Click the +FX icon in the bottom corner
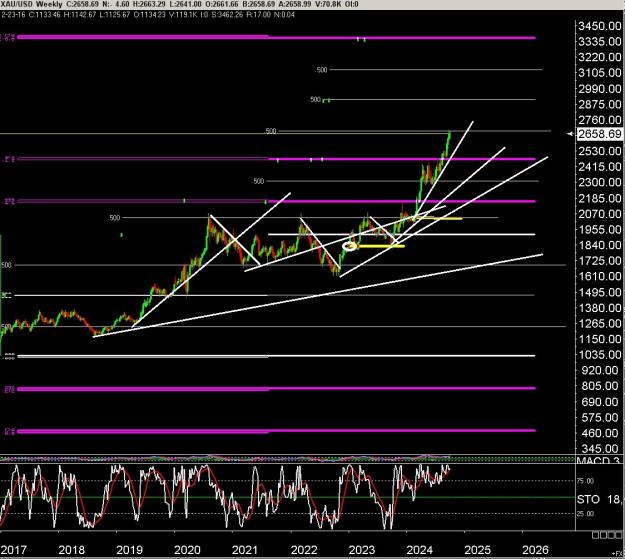 [x=618, y=553]
